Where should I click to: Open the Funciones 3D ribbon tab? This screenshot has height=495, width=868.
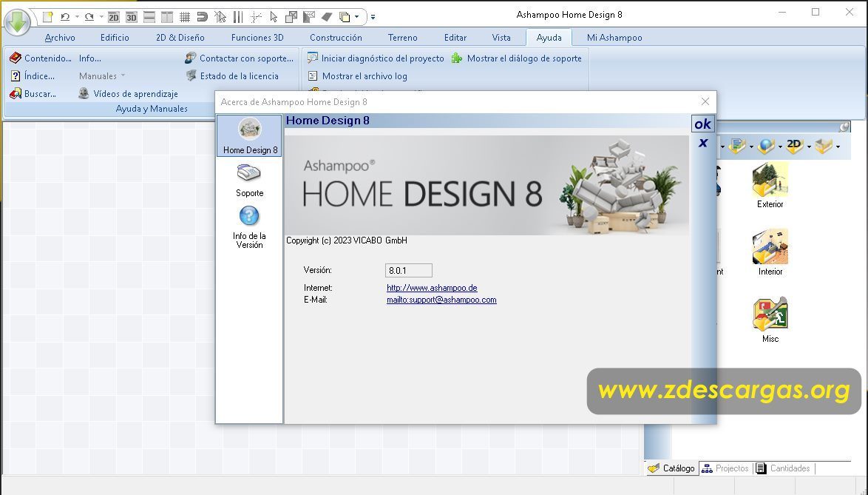pos(257,38)
